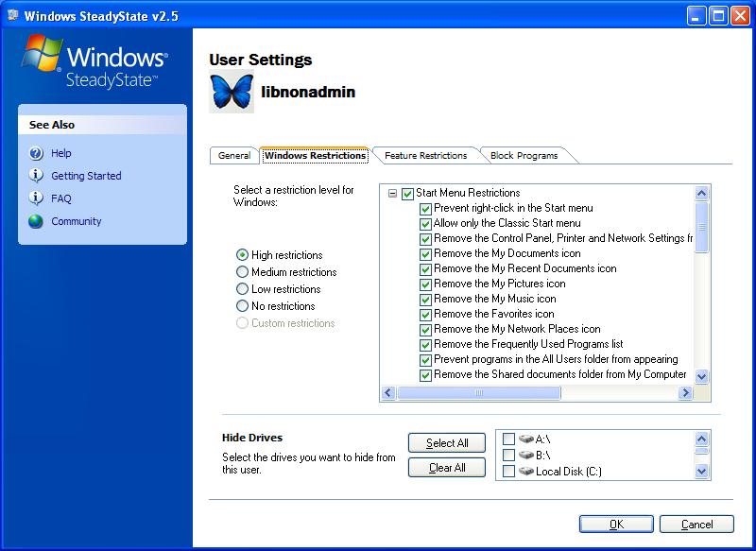Click the blue butterfly user picture
Screen dimensions: 756x551
(x=232, y=91)
